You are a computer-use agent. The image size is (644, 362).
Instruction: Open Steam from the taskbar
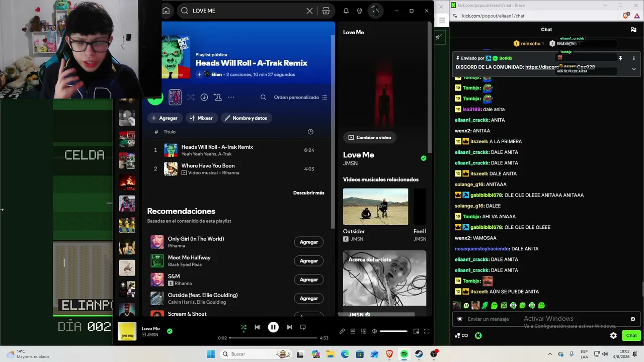419,354
